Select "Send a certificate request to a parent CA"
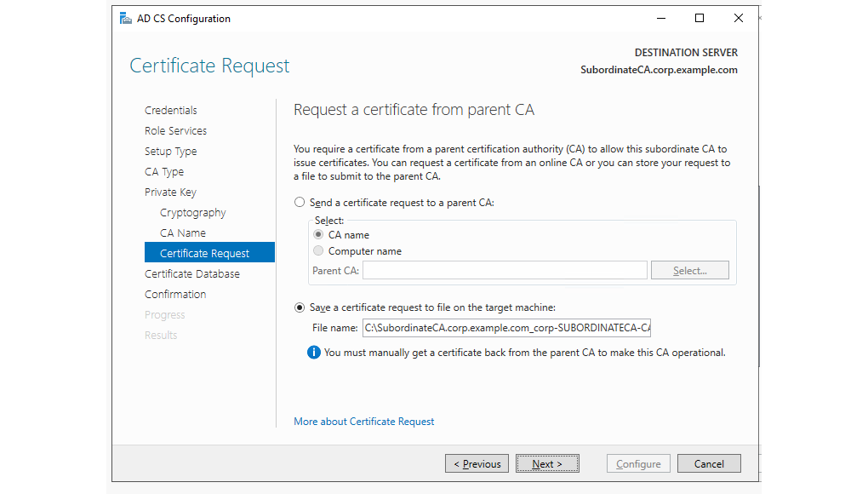The height and width of the screenshot is (494, 868). pos(300,202)
